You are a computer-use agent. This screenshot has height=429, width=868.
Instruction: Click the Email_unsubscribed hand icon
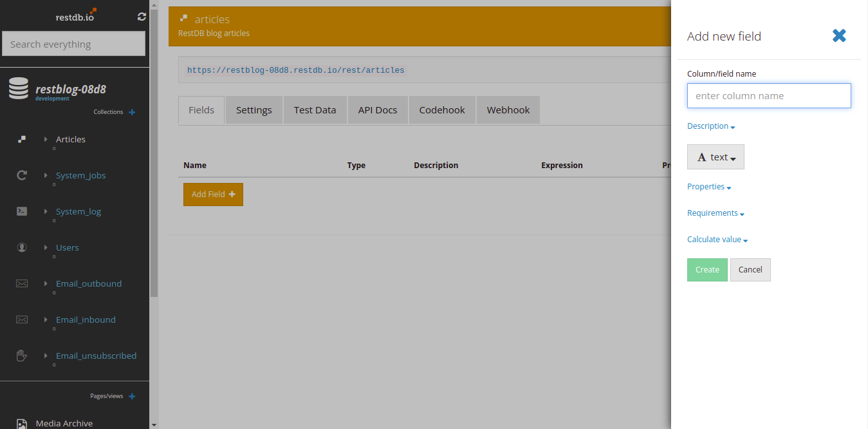tap(22, 356)
